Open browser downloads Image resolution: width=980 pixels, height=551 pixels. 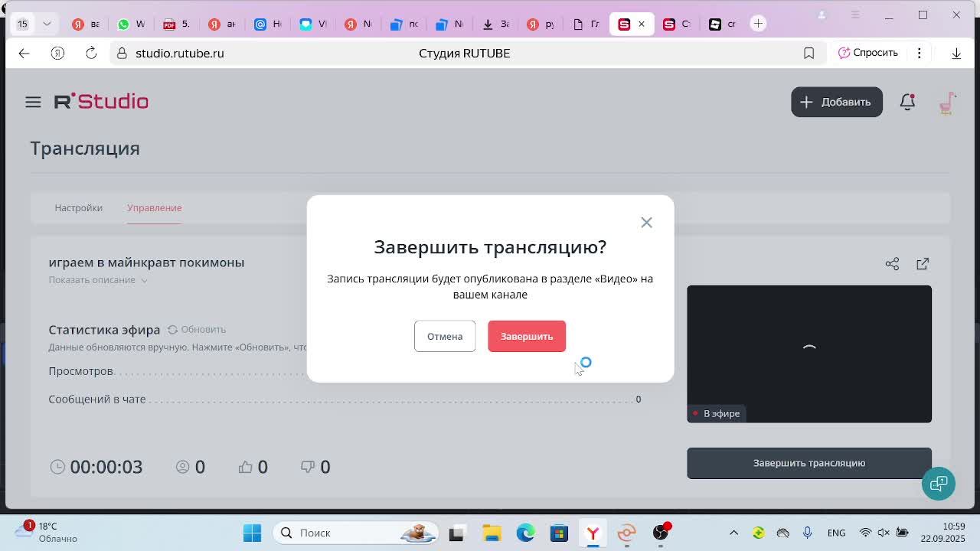(x=956, y=53)
